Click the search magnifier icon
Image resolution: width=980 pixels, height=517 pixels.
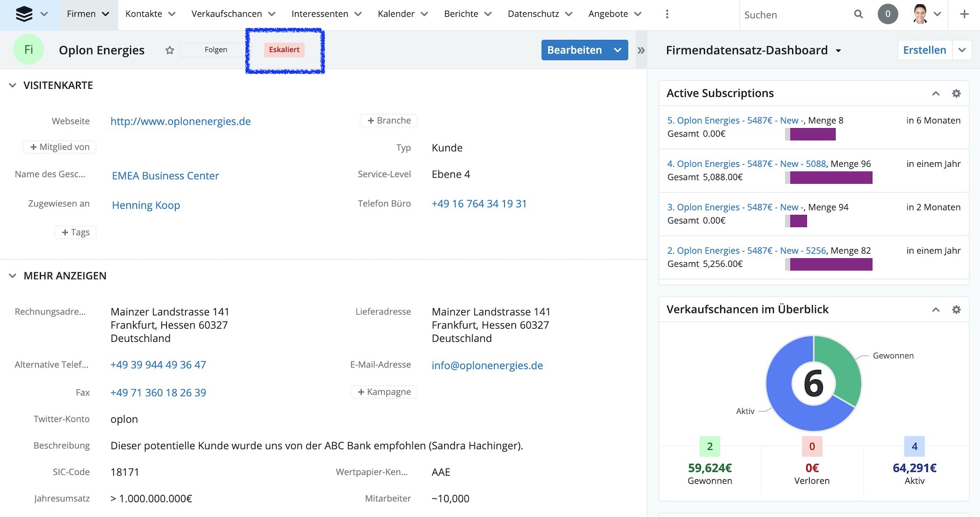click(x=859, y=14)
